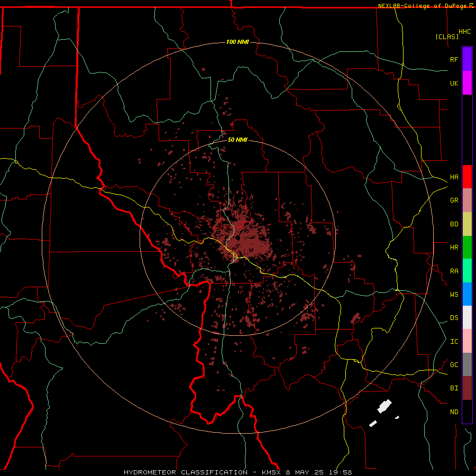
Task: Click the ND legend label
Action: pos(454,412)
